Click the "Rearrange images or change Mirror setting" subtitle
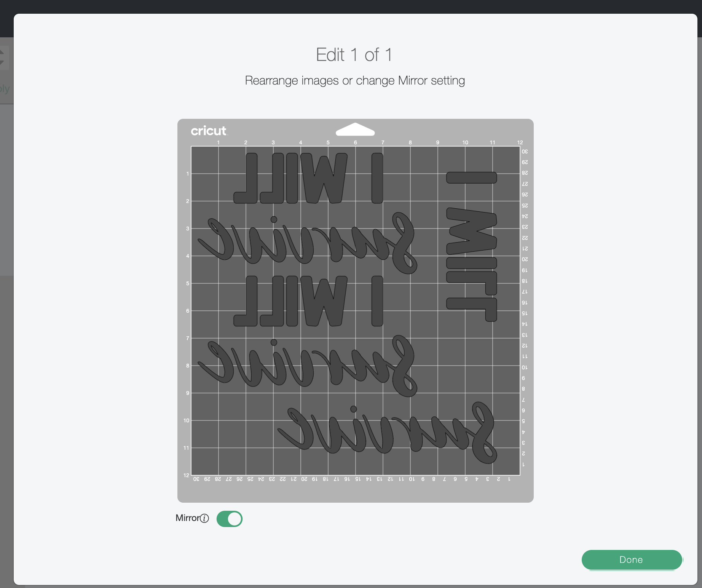The image size is (702, 588). [x=355, y=80]
